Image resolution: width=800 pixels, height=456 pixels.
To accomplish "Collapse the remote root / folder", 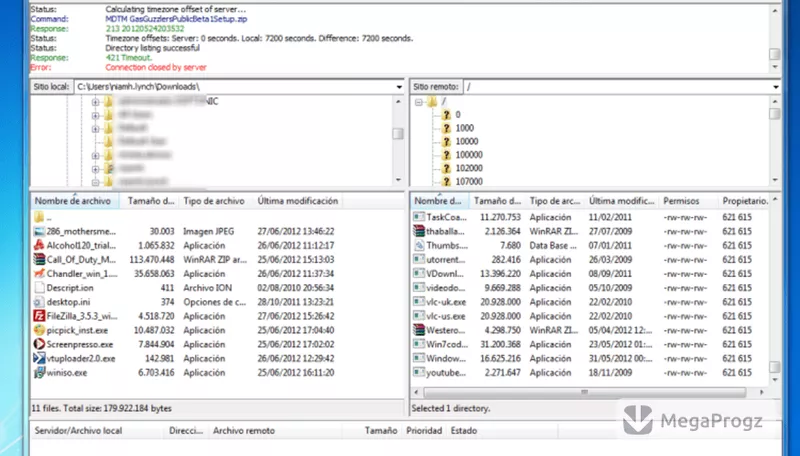I will [x=419, y=102].
